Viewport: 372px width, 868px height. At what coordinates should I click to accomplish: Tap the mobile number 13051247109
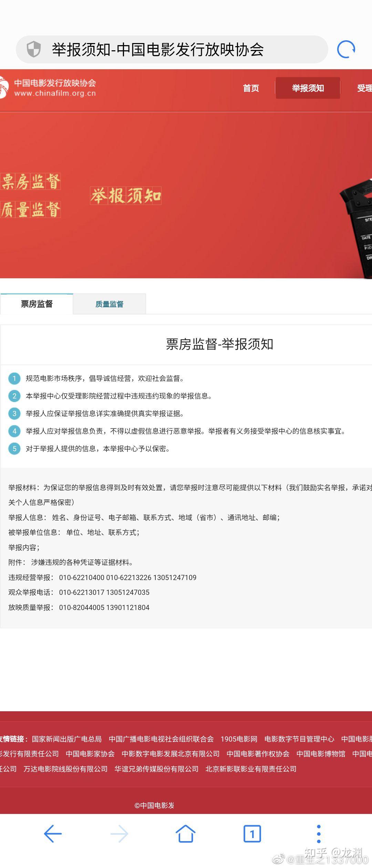175,577
